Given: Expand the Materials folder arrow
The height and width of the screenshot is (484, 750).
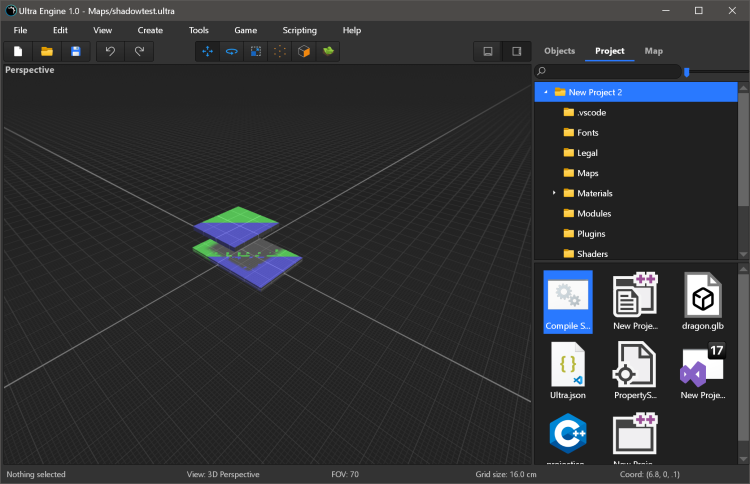Looking at the screenshot, I should point(554,193).
